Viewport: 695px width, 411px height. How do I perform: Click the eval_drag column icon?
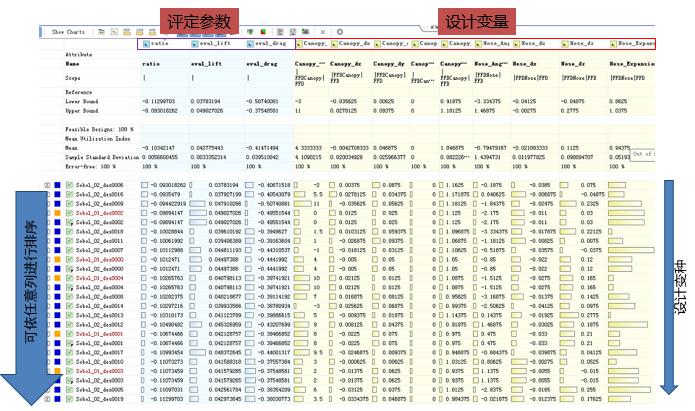[x=250, y=43]
